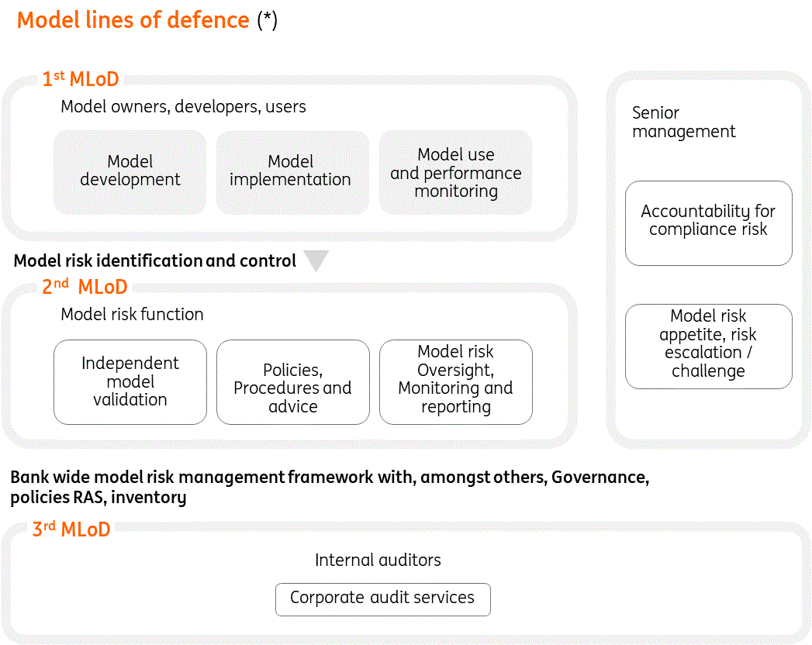Click the Model implementation box
Viewport: 812px width, 645px height.
coord(290,171)
